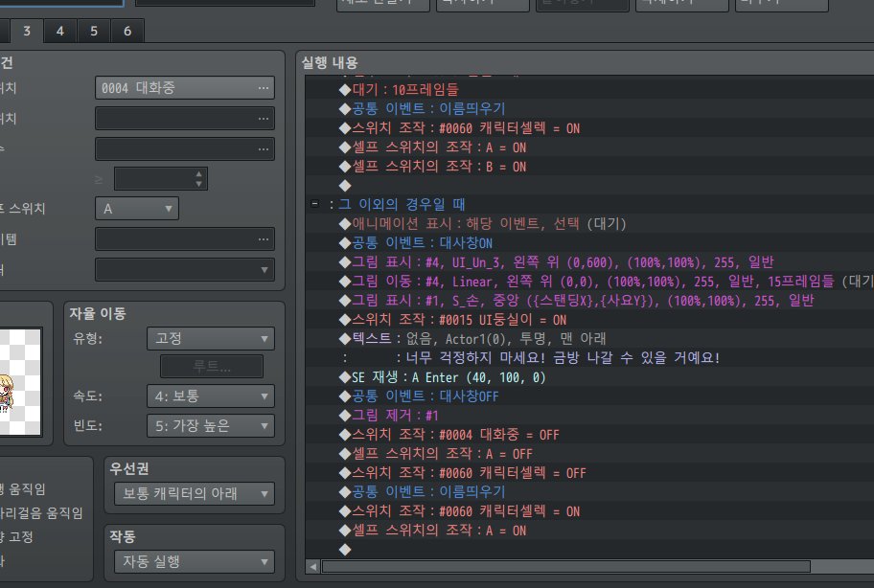Open the second switch condition picker
Screen dimensions: 874x588
[x=263, y=118]
